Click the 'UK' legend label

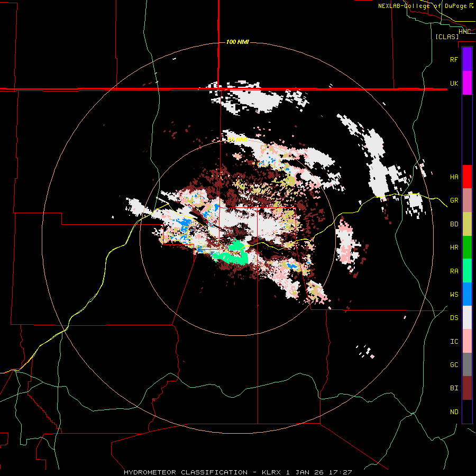[454, 83]
